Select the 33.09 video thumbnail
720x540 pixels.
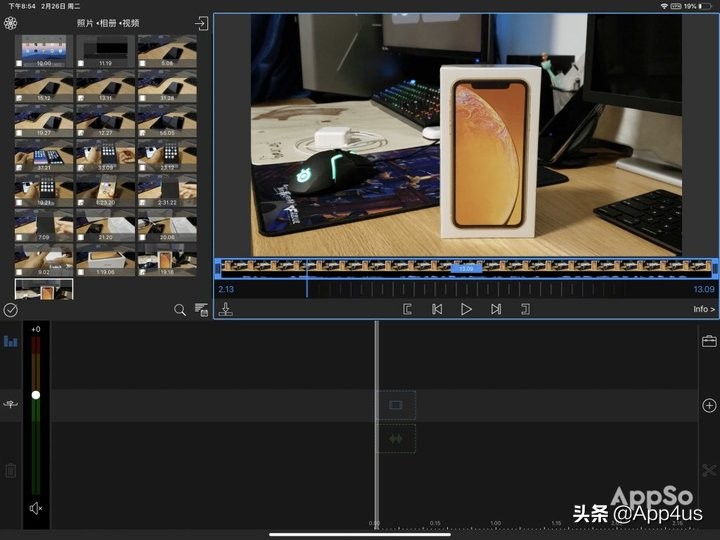(106, 156)
